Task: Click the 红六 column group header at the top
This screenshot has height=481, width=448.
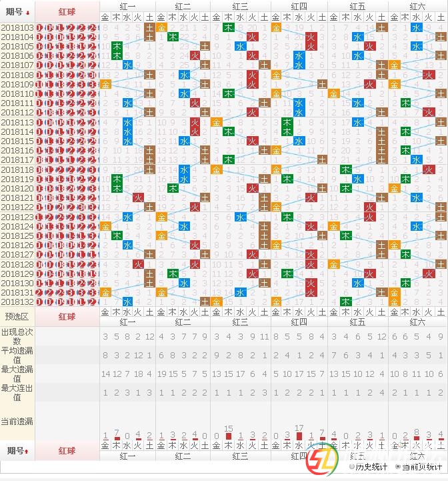Action: 417,6
